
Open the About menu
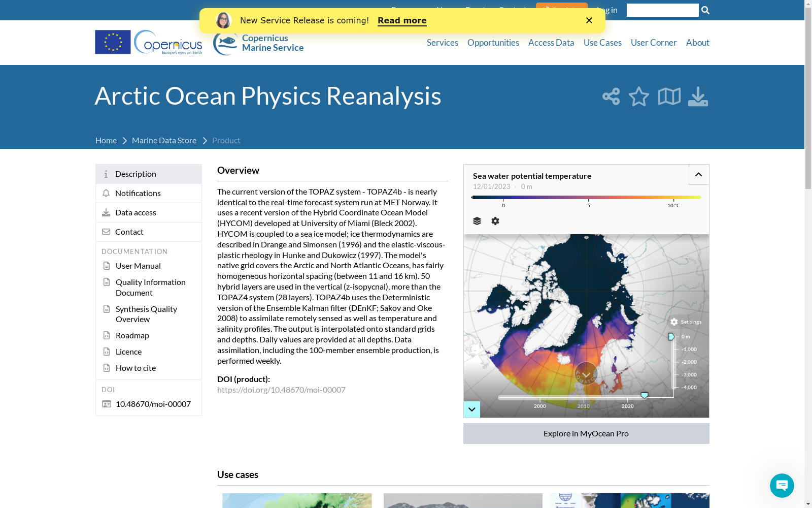(698, 43)
